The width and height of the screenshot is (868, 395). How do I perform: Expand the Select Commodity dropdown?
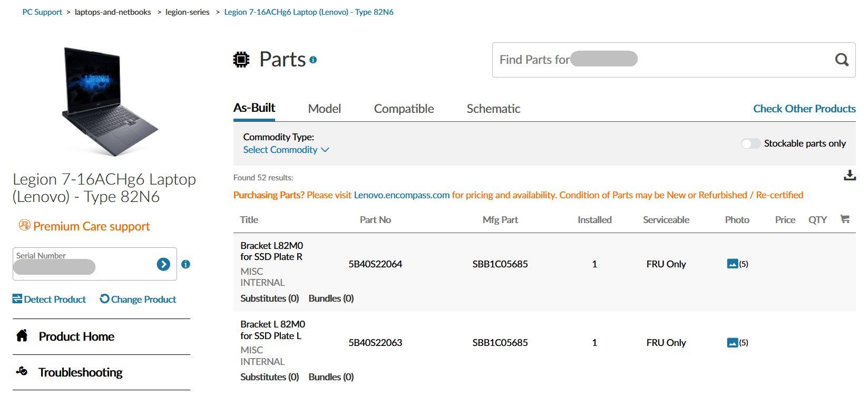click(286, 150)
